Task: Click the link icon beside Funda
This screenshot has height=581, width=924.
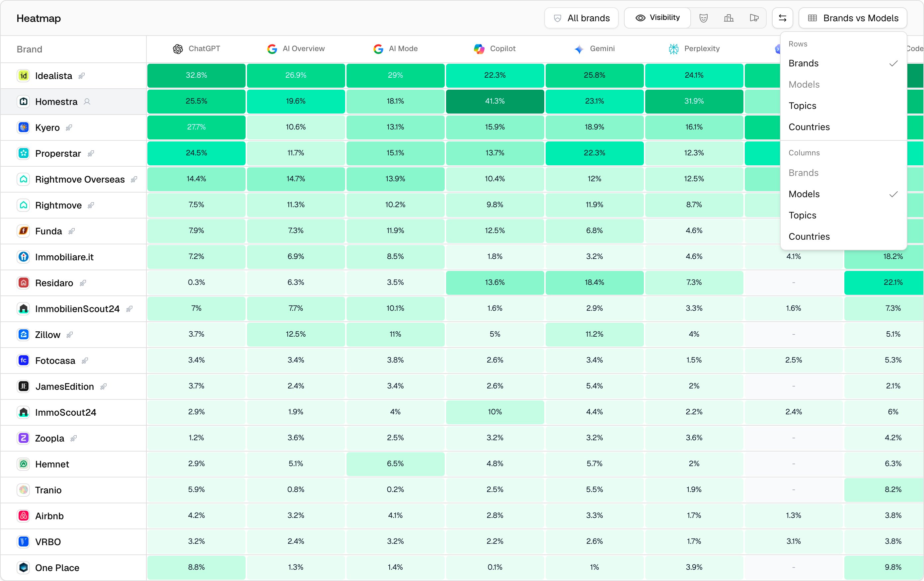Action: pyautogui.click(x=71, y=231)
